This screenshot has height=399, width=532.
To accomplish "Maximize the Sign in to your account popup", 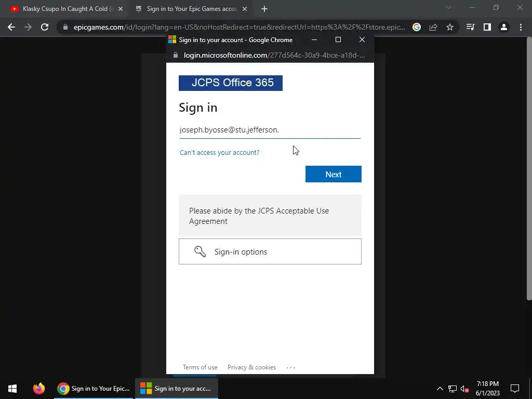I will [338, 39].
